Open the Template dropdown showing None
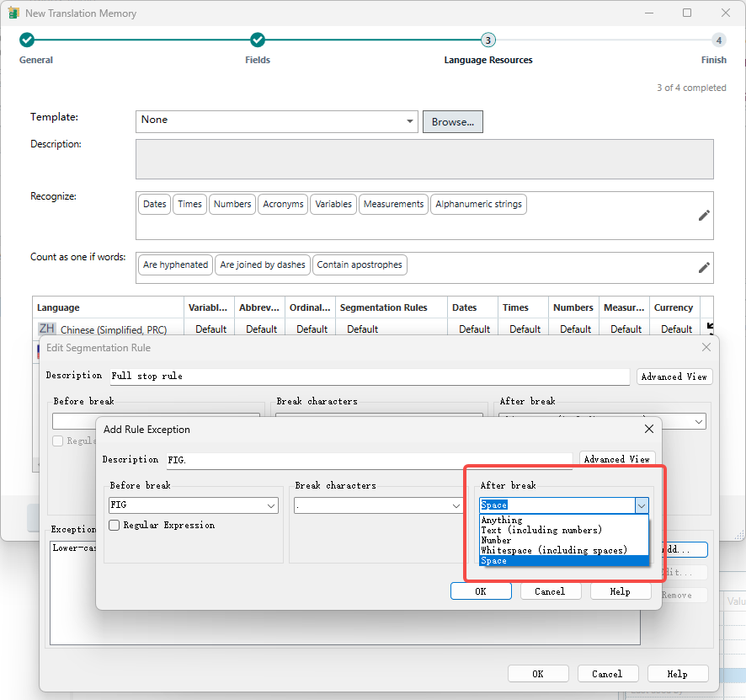Image resolution: width=746 pixels, height=700 pixels. [x=276, y=121]
